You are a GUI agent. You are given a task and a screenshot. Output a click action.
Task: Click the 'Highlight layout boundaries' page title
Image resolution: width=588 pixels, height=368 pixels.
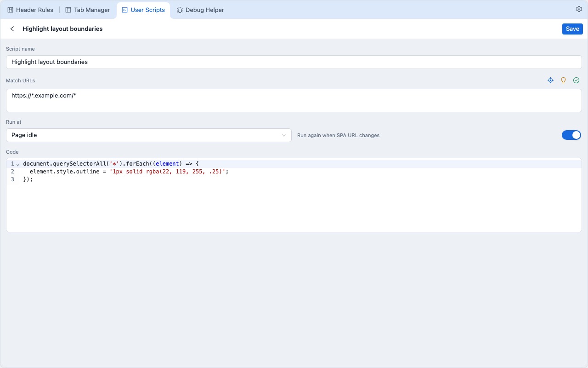62,29
